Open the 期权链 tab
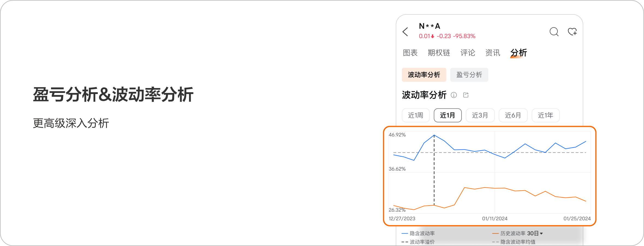644x246 pixels. [439, 53]
